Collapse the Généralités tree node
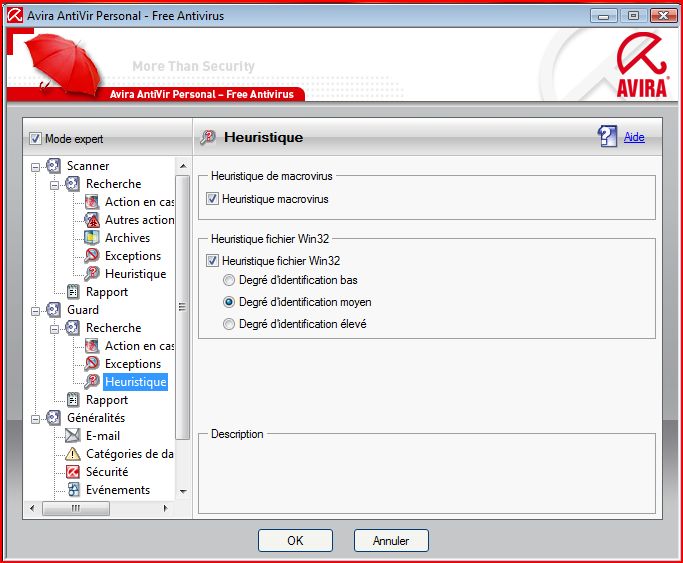The image size is (683, 563). pyautogui.click(x=35, y=419)
